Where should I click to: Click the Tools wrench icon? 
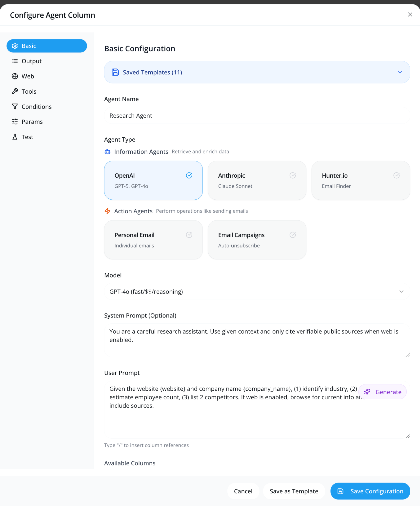(x=15, y=91)
